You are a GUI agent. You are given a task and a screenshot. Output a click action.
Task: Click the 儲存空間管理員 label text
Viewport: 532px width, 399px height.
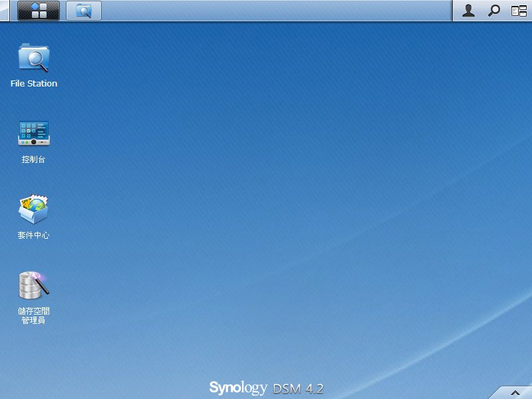tap(33, 315)
